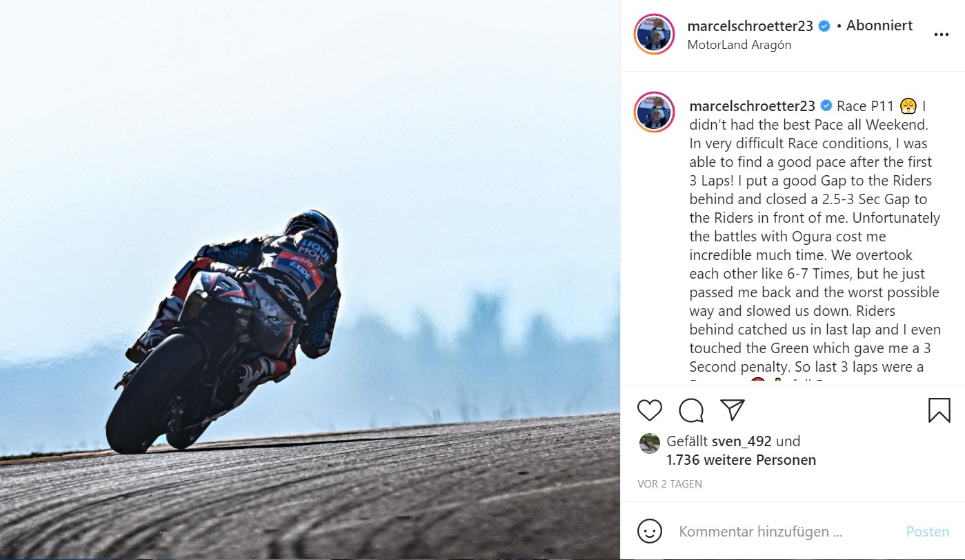This screenshot has height=560, width=965.
Task: Click the header profile picture avatar
Action: point(654,34)
